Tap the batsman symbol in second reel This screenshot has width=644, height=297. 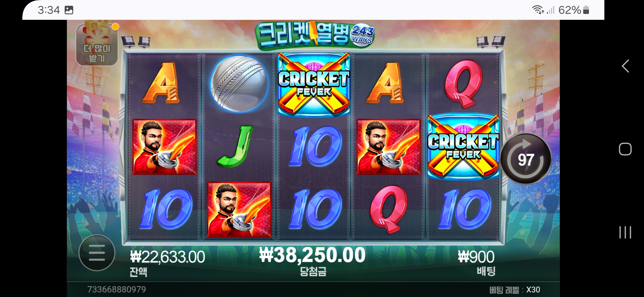239,209
